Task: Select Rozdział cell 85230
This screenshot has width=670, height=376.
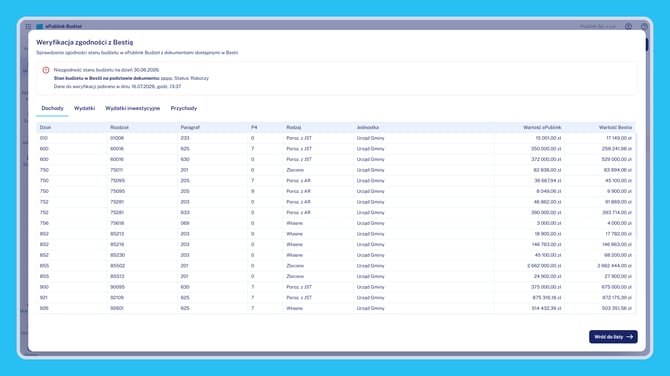Action: (x=118, y=255)
